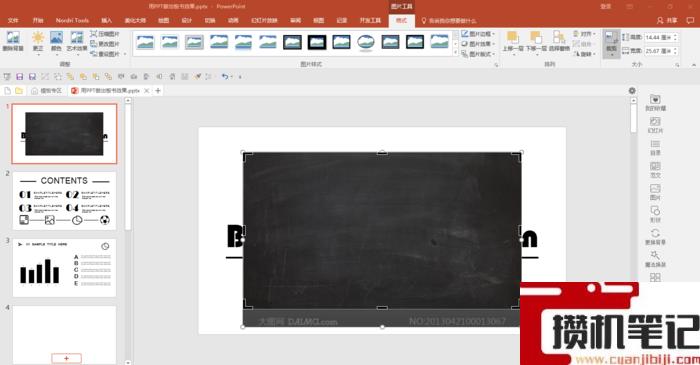Click the Undo arrow in quick toolbar

click(x=225, y=77)
